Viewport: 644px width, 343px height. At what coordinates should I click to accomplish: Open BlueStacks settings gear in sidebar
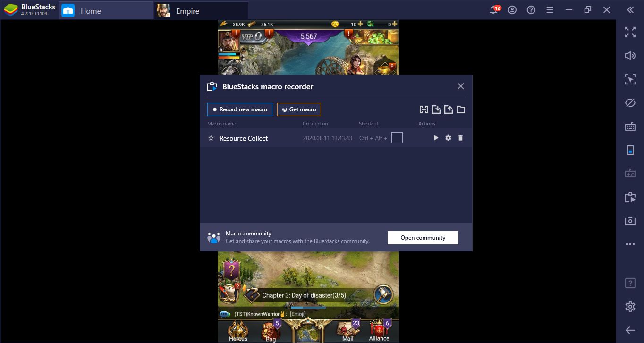click(x=630, y=307)
